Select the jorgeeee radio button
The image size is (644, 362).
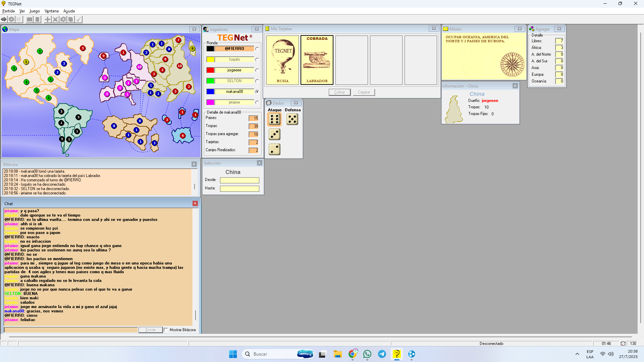pyautogui.click(x=257, y=70)
